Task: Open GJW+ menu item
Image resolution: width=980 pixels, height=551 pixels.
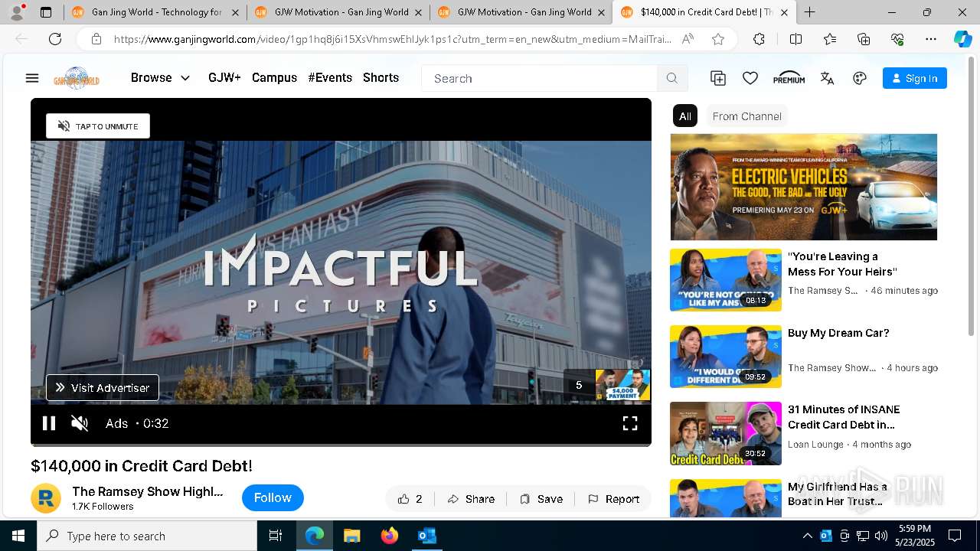Action: point(224,78)
